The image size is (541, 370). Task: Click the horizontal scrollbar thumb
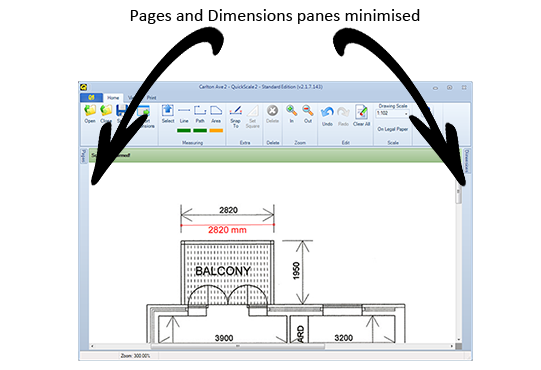[x=237, y=346]
